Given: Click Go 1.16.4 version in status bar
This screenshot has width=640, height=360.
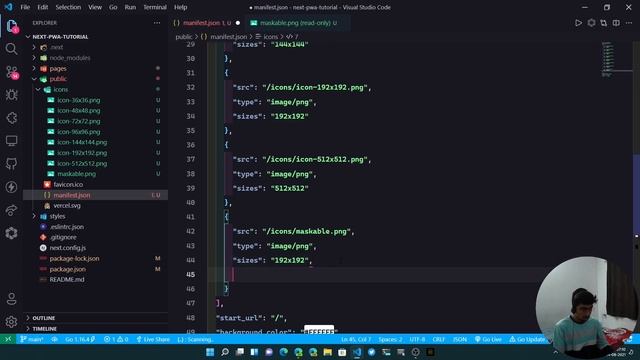Looking at the screenshot, I should (x=80, y=339).
